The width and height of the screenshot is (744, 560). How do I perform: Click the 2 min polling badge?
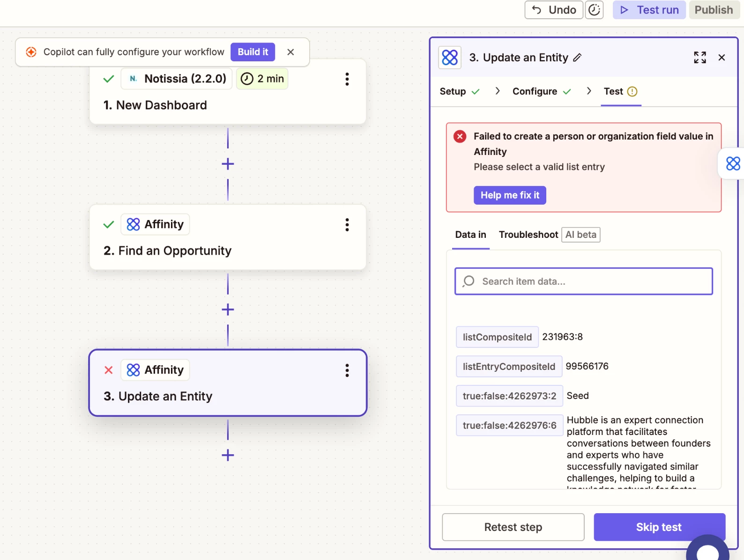pos(262,79)
